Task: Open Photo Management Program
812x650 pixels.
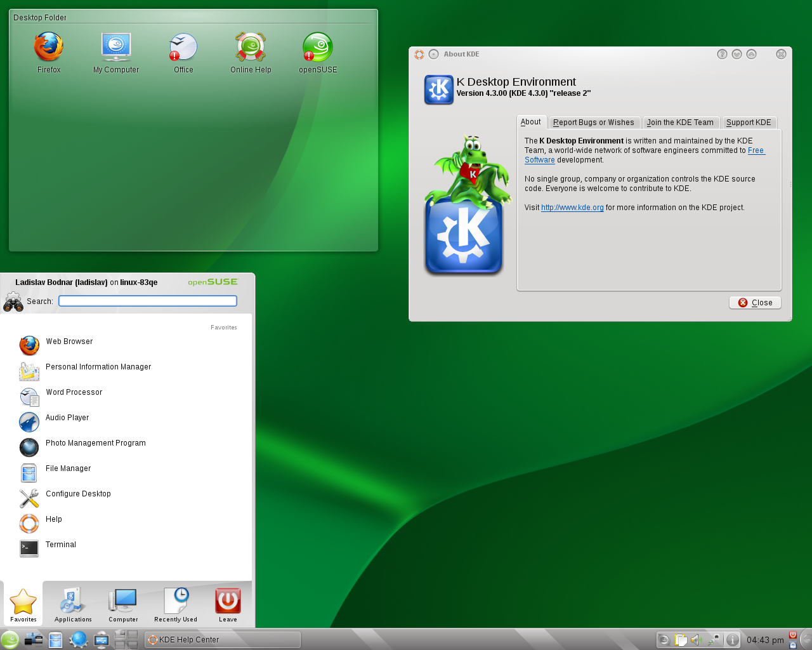Action: coord(127,447)
